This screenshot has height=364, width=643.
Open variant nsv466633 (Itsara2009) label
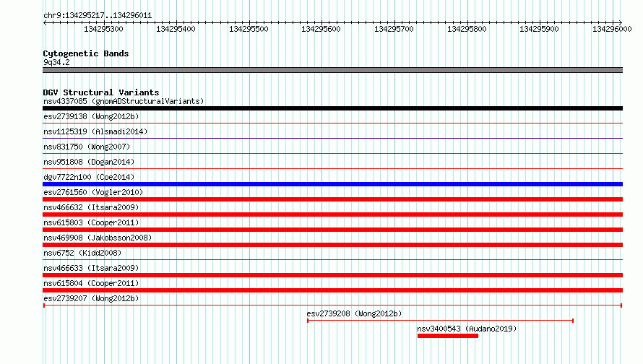91,268
